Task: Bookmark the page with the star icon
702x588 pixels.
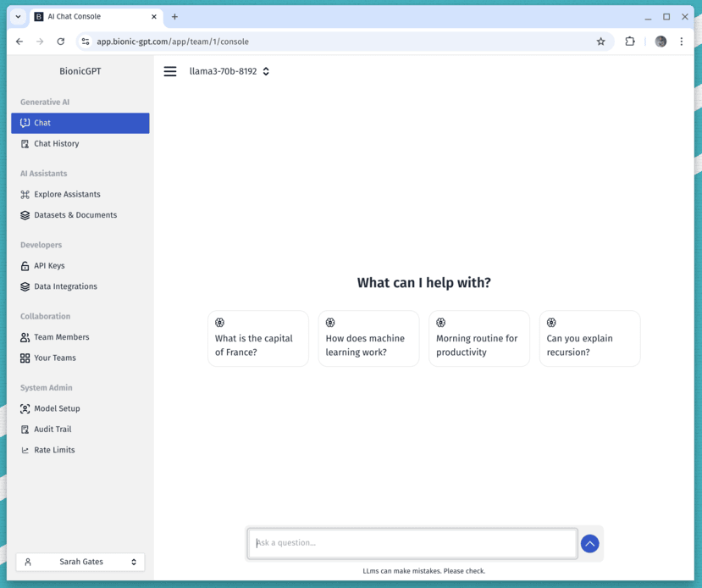Action: pos(600,41)
